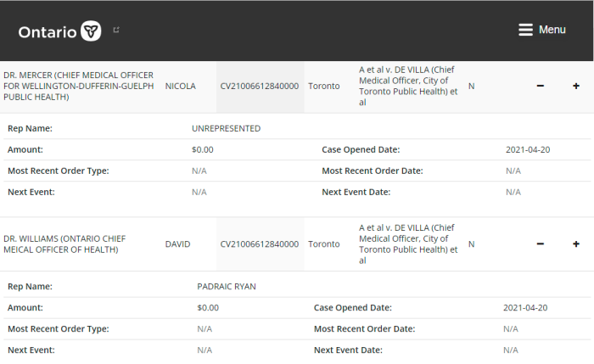Image resolution: width=594 pixels, height=364 pixels.
Task: Open the external link icon beside logo
Action: point(116,30)
